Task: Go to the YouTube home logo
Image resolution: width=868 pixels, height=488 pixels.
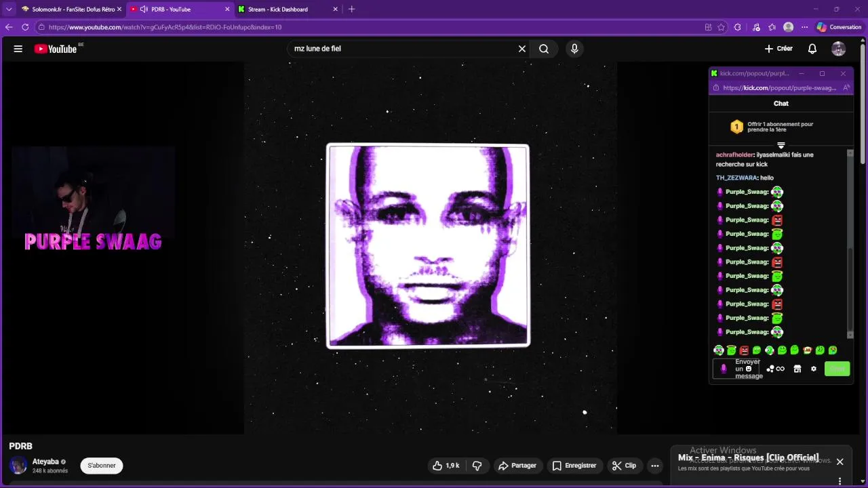Action: pyautogui.click(x=56, y=49)
